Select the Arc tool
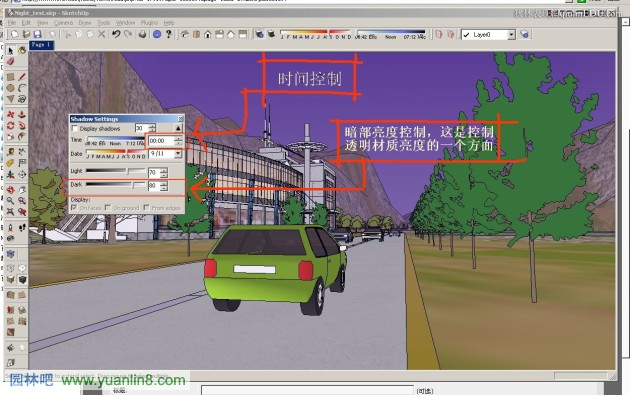The width and height of the screenshot is (630, 395). click(22, 88)
